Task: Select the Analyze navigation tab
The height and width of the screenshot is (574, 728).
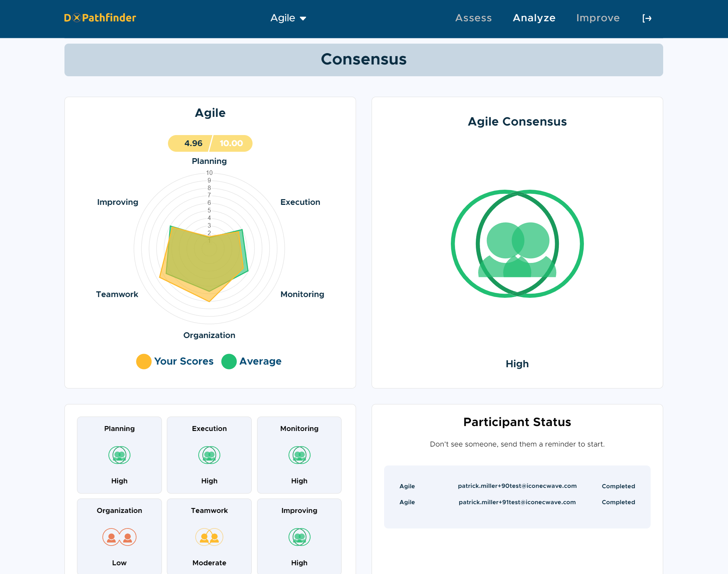Action: (x=534, y=18)
